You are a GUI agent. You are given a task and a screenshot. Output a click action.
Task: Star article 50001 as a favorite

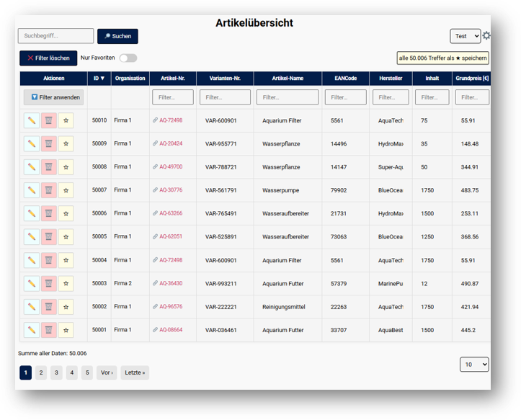66,330
